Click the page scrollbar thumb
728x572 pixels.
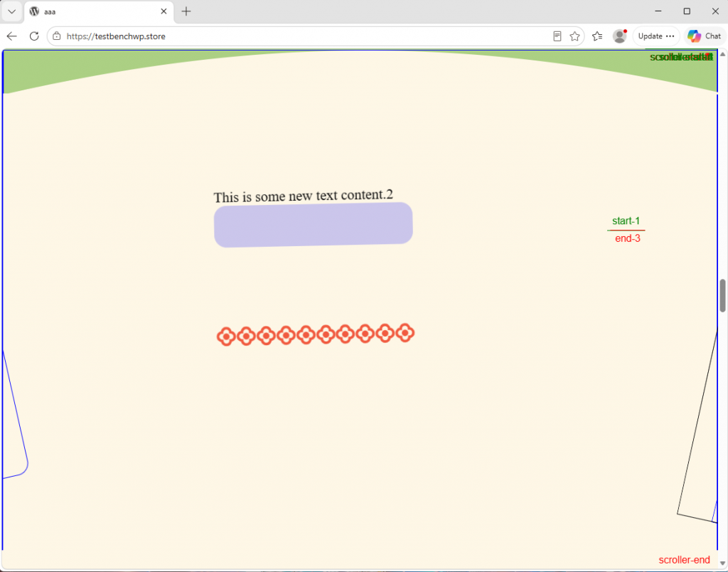723,295
